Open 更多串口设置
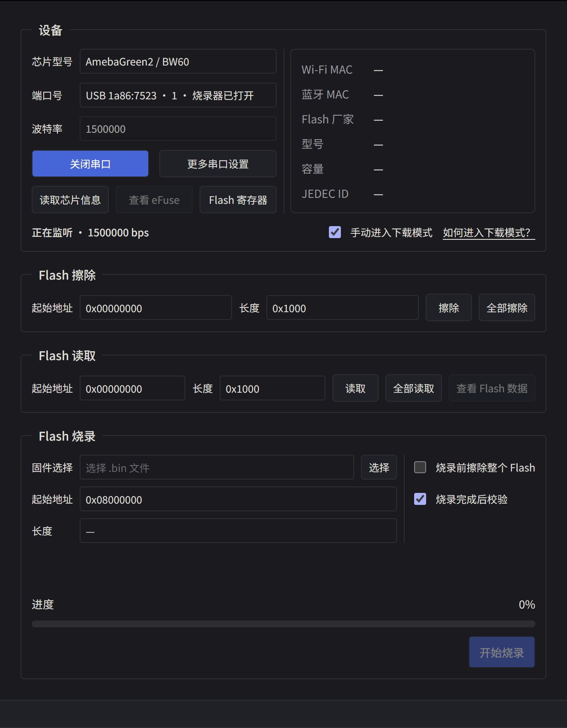The width and height of the screenshot is (567, 728). (218, 164)
